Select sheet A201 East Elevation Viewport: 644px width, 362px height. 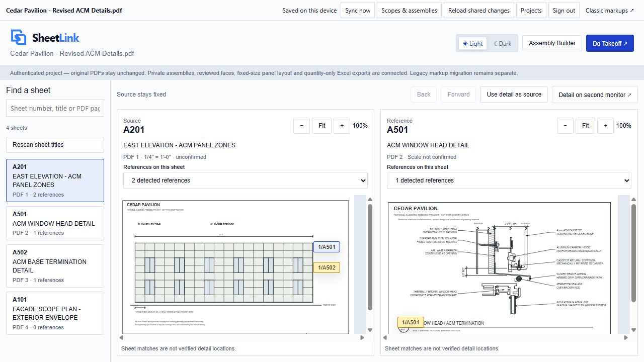point(55,180)
